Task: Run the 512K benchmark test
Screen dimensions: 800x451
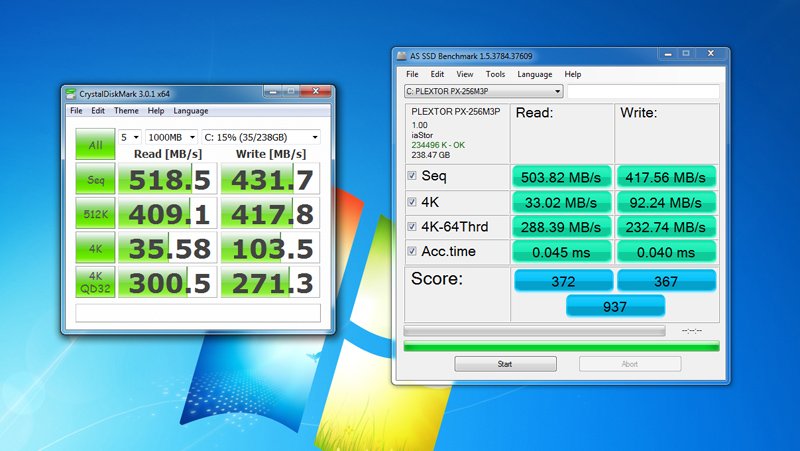Action: tap(95, 215)
